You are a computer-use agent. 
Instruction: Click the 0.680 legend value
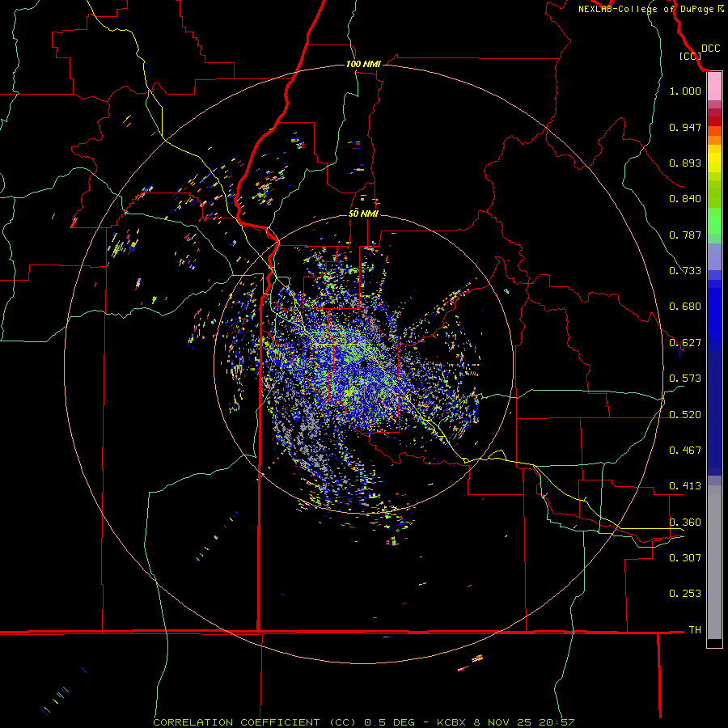tap(685, 307)
